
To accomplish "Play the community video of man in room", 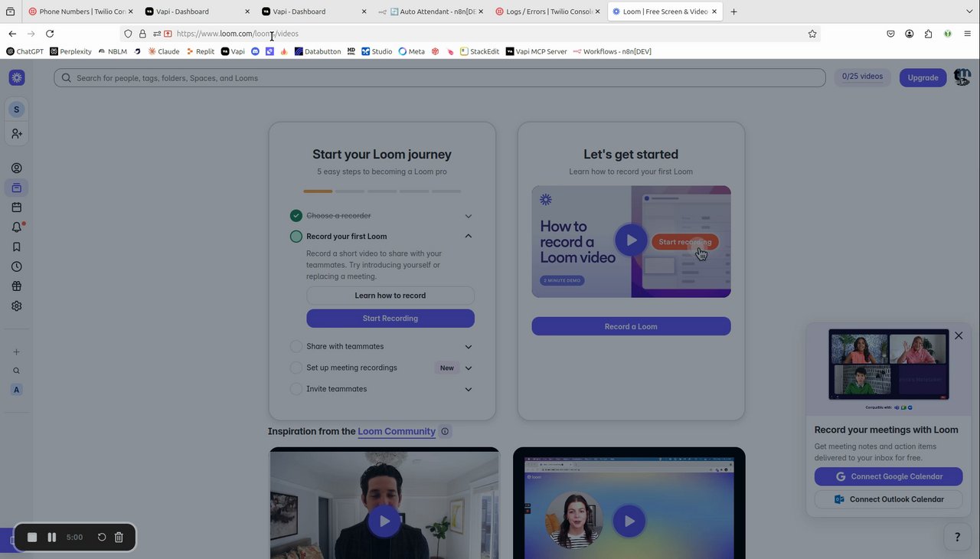I will (x=384, y=521).
